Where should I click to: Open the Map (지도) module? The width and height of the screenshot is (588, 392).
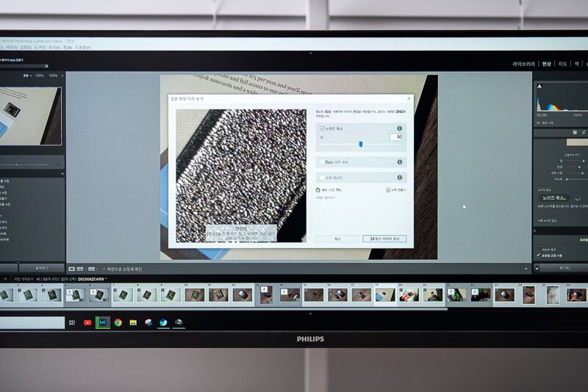(x=562, y=64)
